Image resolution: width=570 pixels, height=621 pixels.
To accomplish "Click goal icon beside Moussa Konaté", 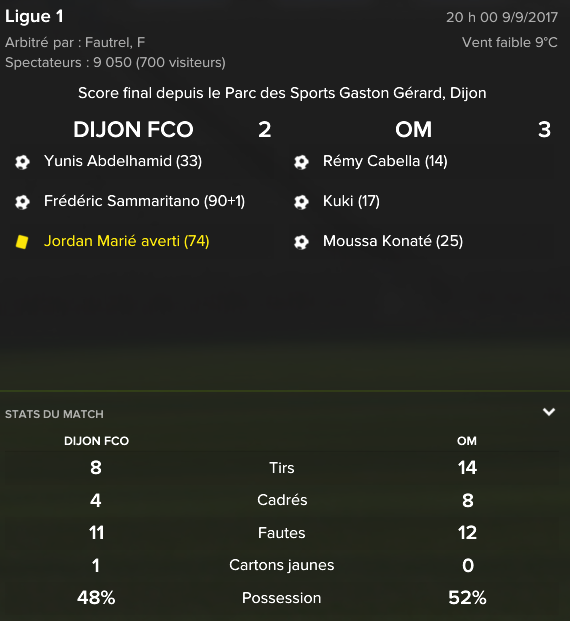I will pos(301,242).
